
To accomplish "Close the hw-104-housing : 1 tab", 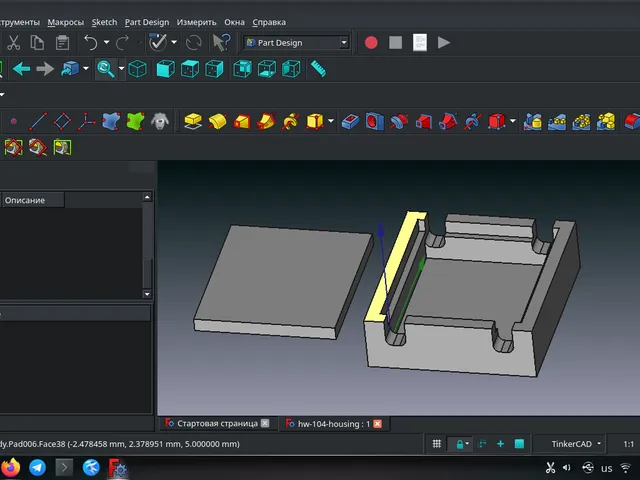I will [378, 424].
